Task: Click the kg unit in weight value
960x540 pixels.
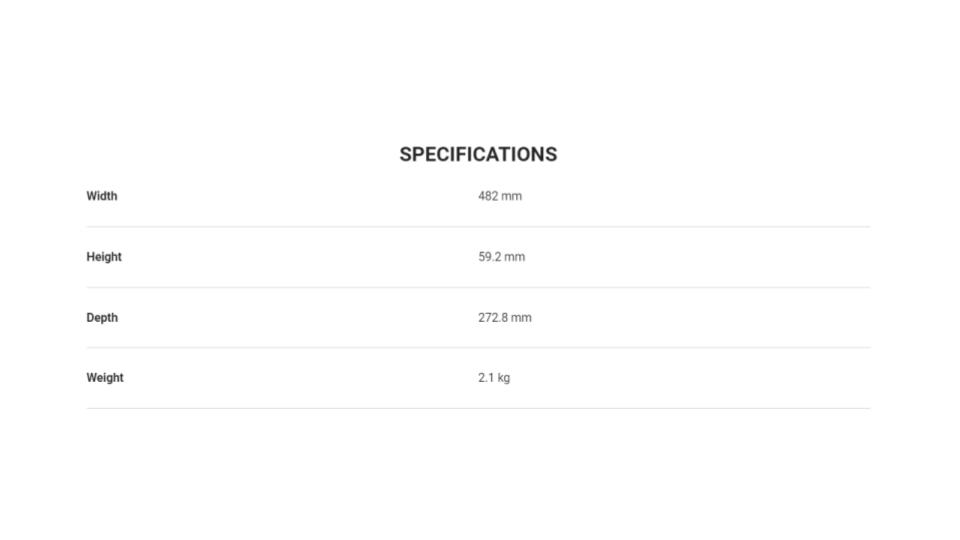Action: [503, 378]
